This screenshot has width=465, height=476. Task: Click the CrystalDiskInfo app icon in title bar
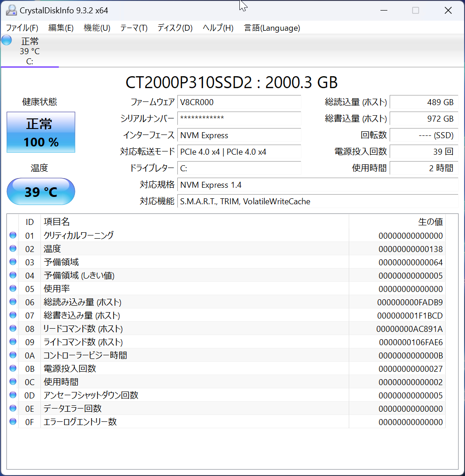coord(11,10)
